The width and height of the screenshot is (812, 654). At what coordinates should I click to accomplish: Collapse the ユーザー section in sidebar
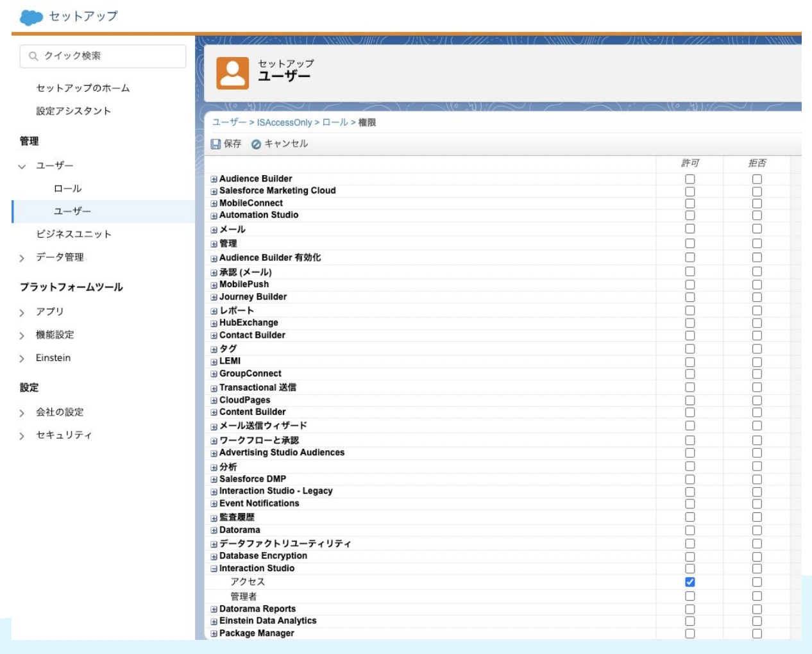(x=22, y=166)
